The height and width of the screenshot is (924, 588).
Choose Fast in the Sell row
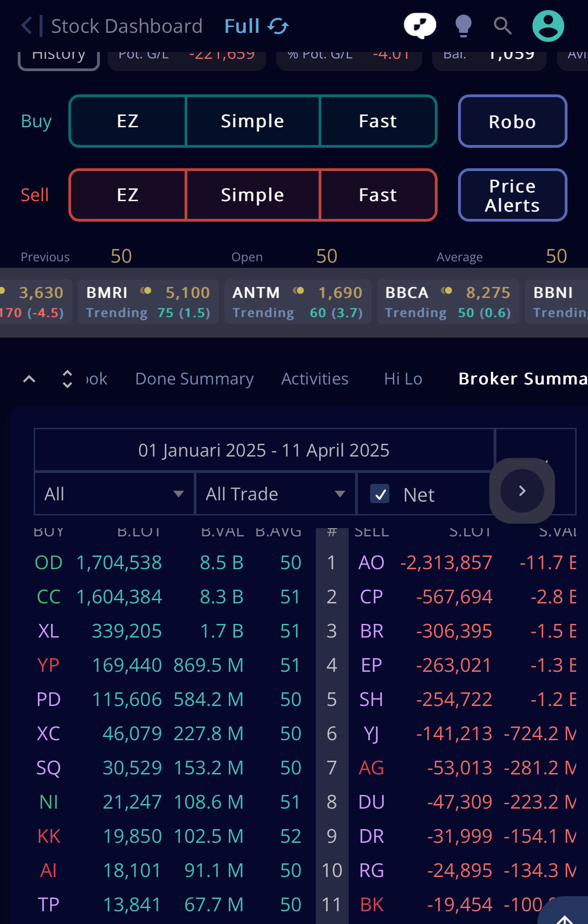click(378, 195)
